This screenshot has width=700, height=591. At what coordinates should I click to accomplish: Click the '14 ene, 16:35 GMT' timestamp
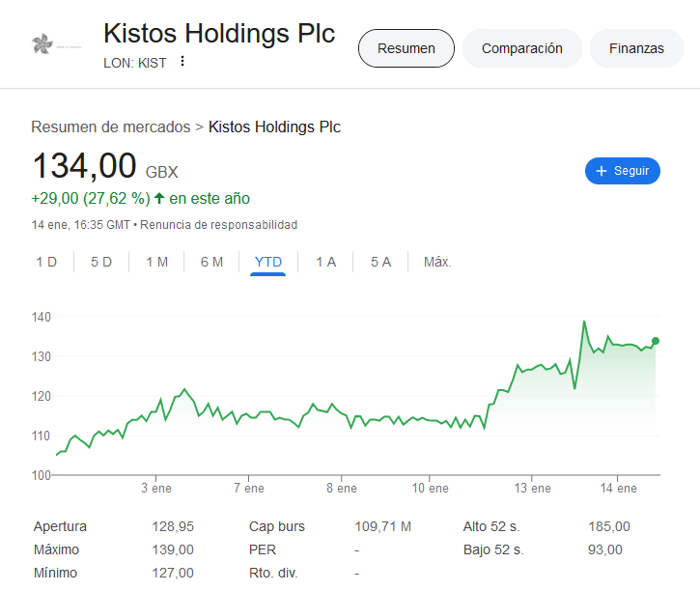click(81, 225)
